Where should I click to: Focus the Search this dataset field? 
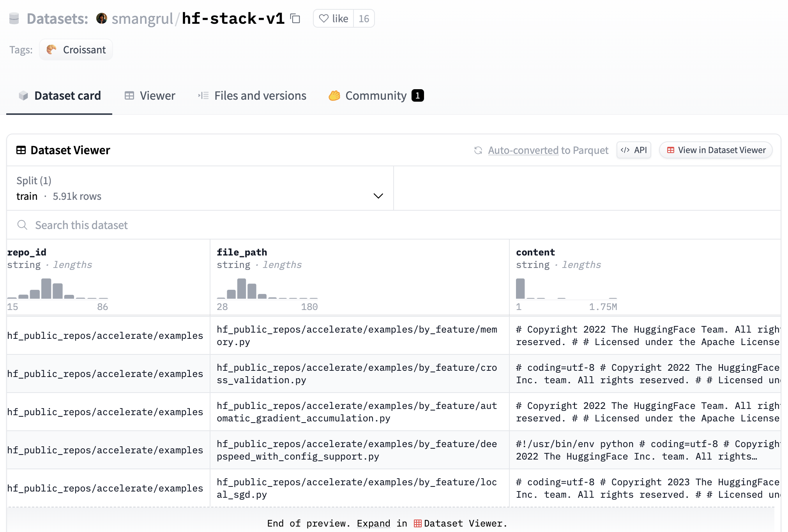[195, 225]
